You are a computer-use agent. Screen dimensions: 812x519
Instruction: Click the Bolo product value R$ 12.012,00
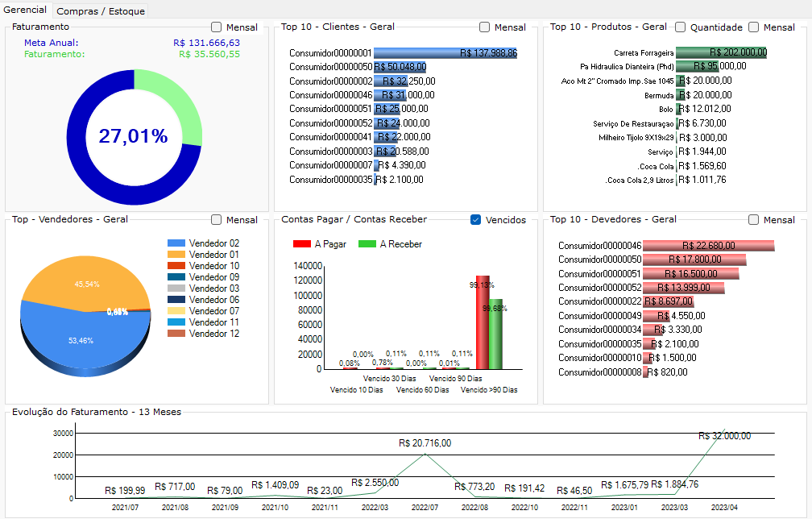pyautogui.click(x=705, y=110)
